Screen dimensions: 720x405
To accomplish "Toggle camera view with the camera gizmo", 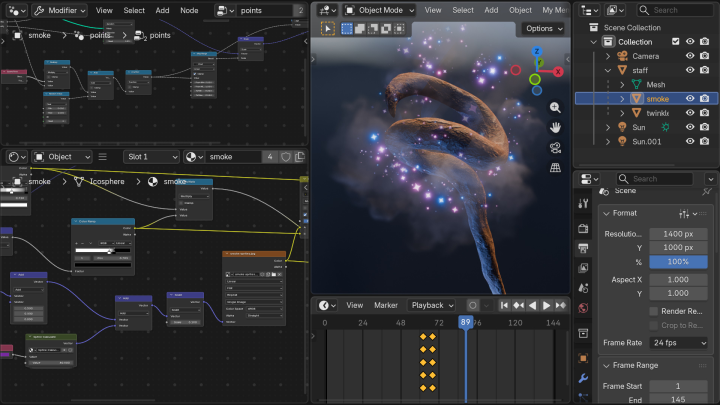I will (555, 148).
